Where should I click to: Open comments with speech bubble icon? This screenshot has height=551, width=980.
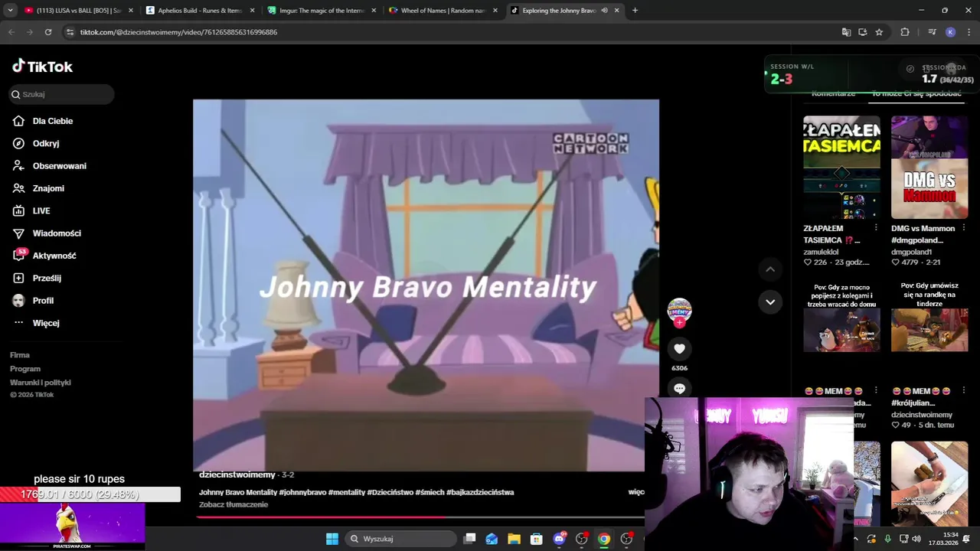679,389
